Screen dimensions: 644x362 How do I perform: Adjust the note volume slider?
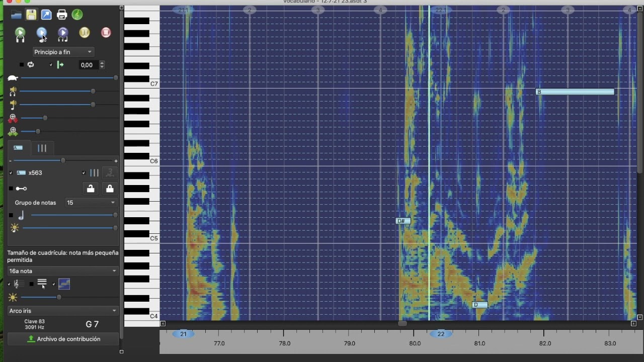click(x=68, y=105)
